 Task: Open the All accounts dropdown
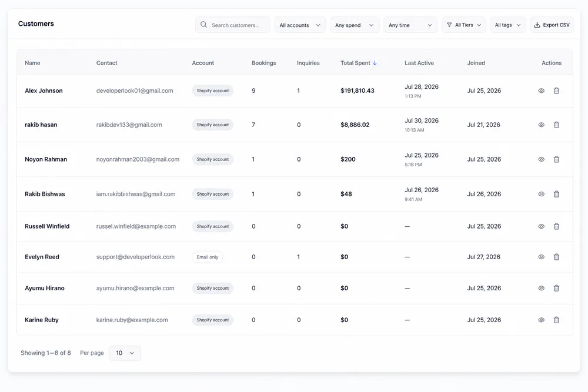(x=300, y=25)
